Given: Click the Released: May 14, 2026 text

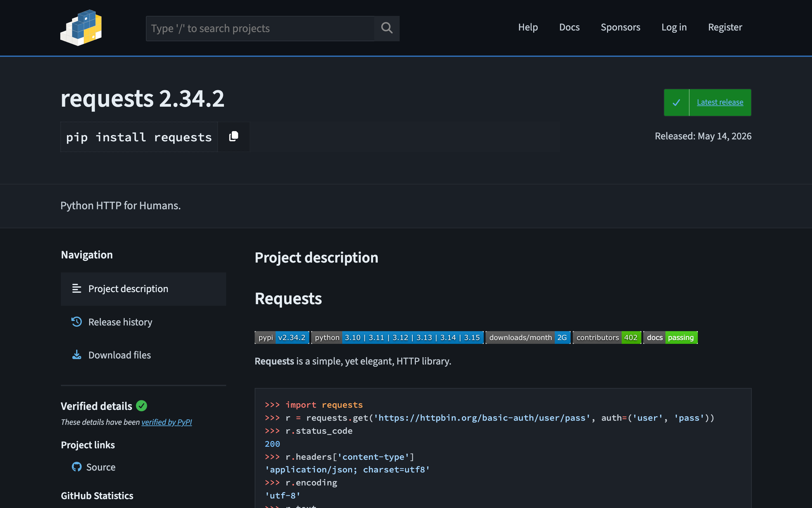Looking at the screenshot, I should [x=703, y=136].
